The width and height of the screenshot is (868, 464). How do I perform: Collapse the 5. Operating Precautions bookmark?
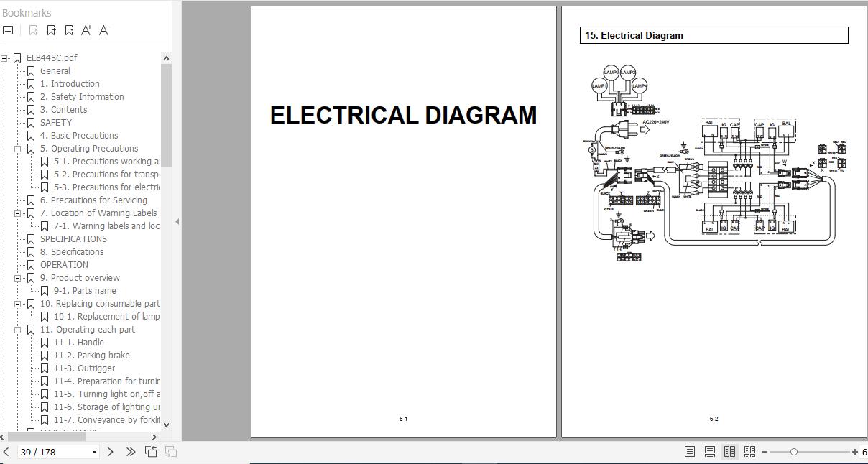(17, 149)
